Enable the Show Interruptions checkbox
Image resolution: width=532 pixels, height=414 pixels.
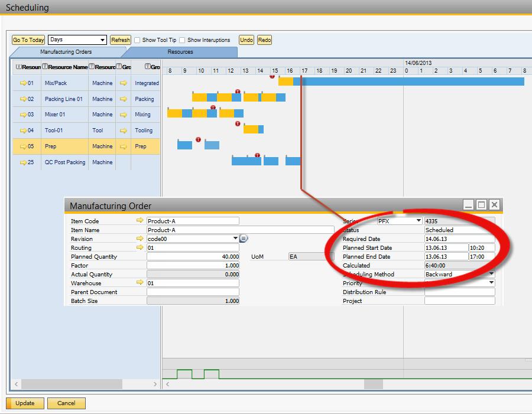pyautogui.click(x=182, y=40)
